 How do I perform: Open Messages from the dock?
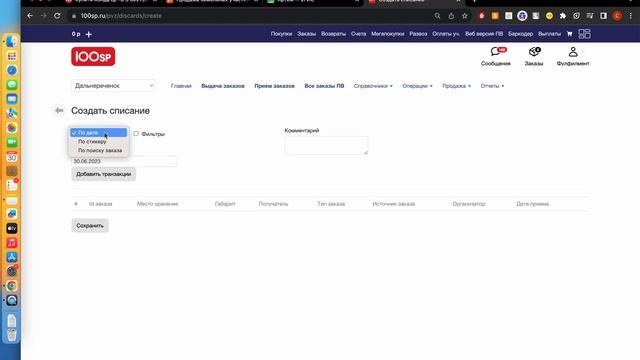click(x=12, y=84)
